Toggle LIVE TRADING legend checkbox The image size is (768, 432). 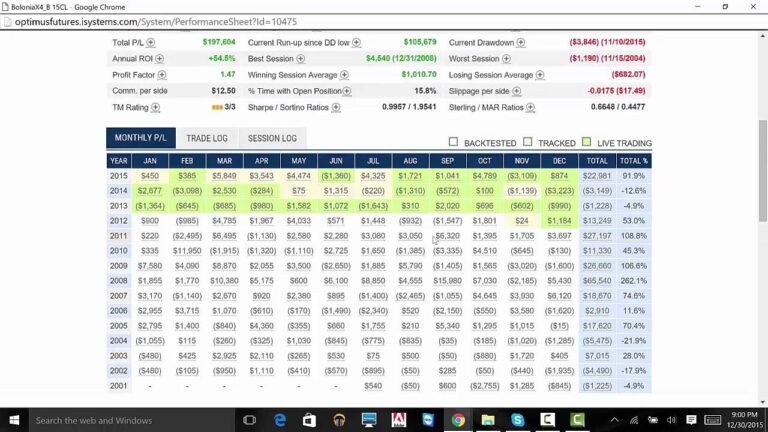(x=587, y=142)
